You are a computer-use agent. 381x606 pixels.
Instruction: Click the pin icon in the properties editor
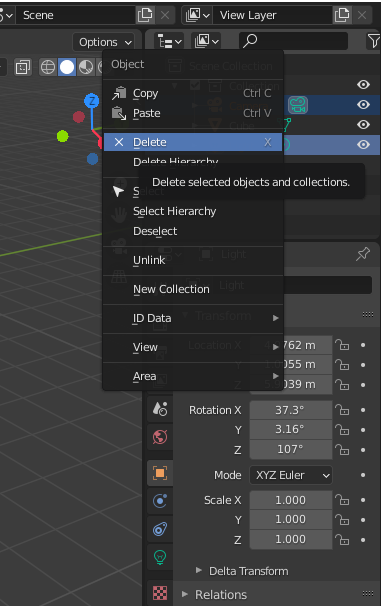click(x=363, y=254)
